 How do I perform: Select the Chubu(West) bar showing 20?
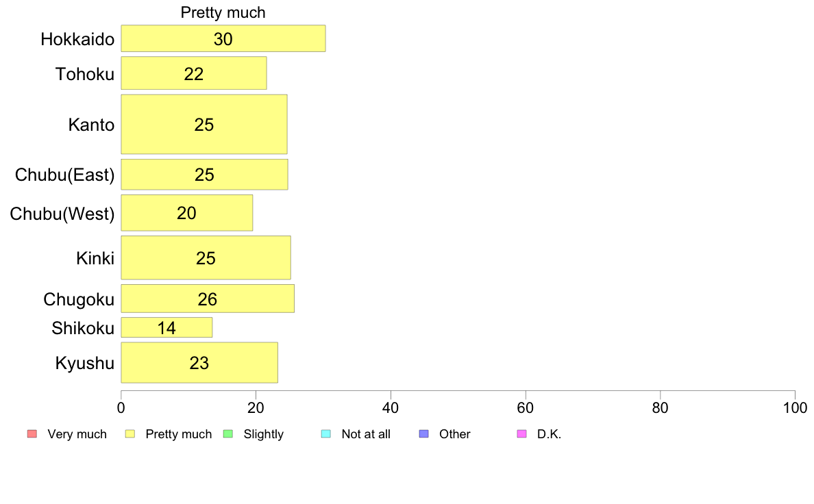click(x=187, y=213)
